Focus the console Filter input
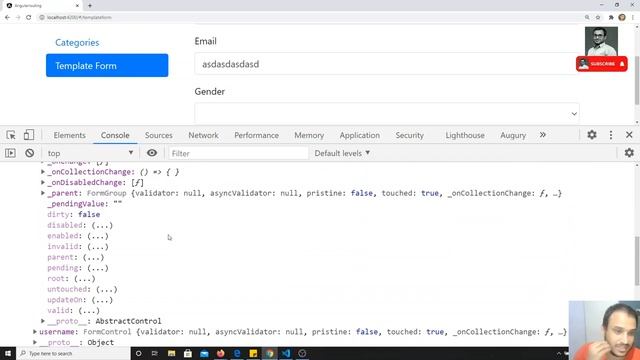Image resolution: width=640 pixels, height=360 pixels. pyautogui.click(x=238, y=153)
